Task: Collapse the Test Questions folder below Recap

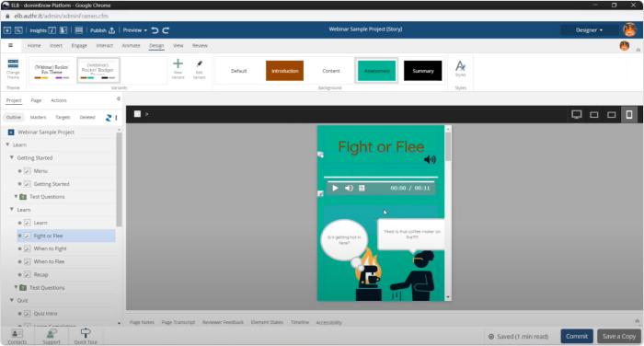Action: coord(16,287)
